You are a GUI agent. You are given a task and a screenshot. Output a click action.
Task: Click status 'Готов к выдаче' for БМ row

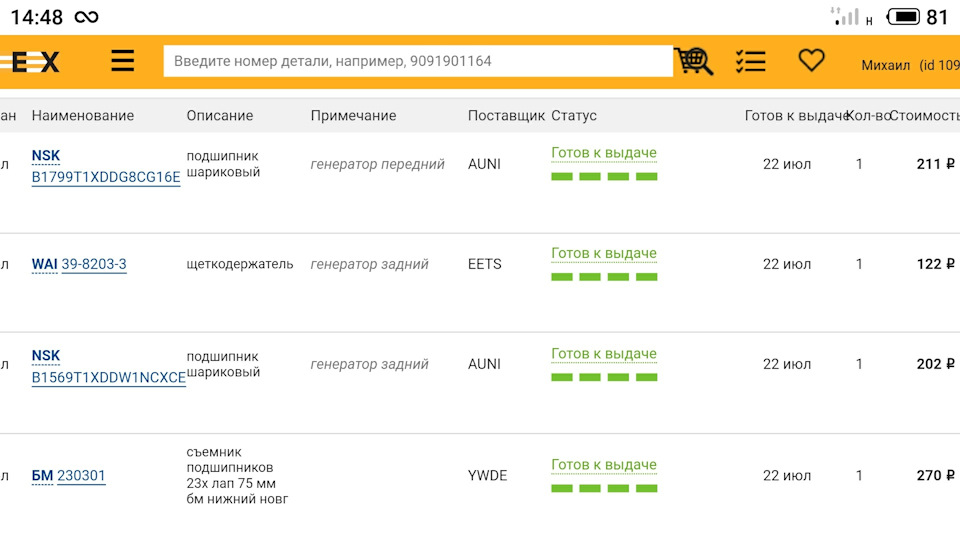click(603, 465)
